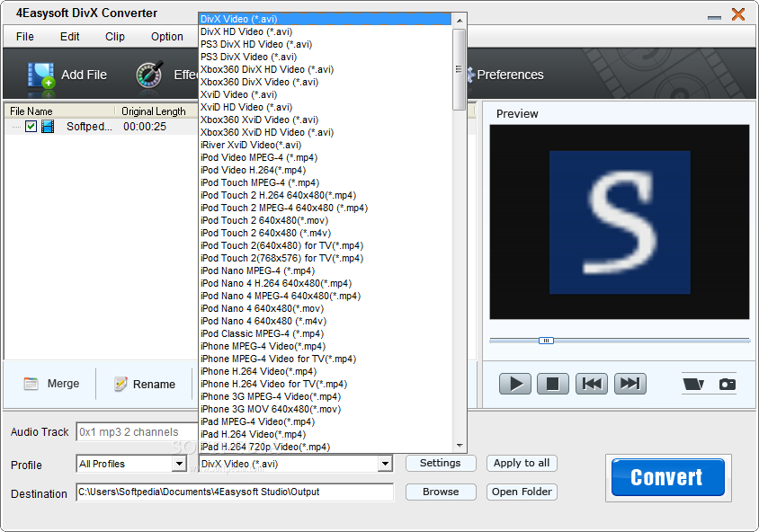Open the Clip menu
759x532 pixels.
tap(115, 37)
